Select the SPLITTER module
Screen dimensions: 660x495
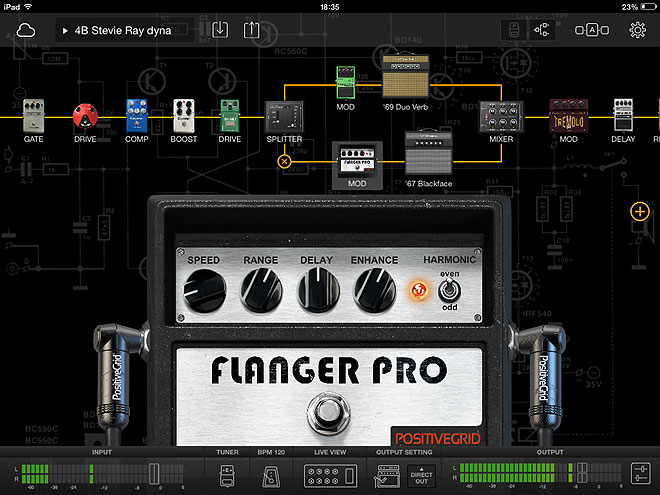point(284,117)
